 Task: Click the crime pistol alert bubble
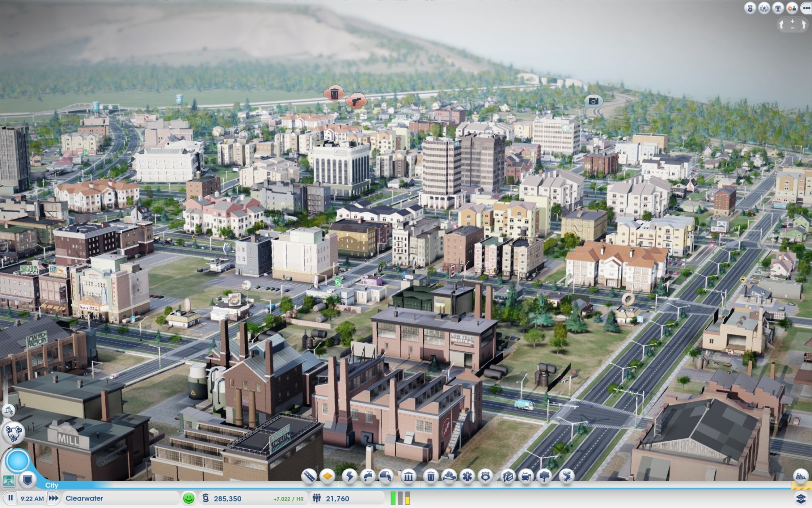(356, 100)
